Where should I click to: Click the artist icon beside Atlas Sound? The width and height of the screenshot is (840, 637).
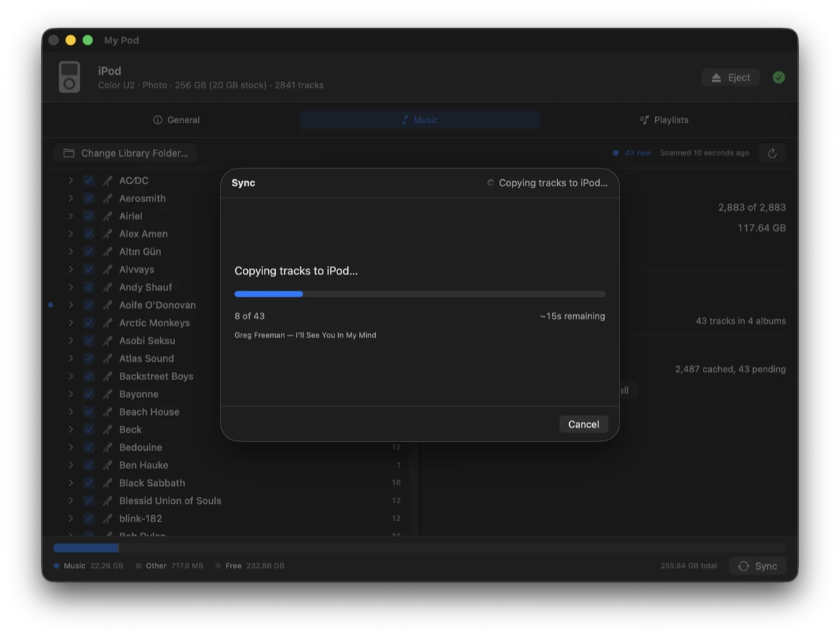(107, 358)
